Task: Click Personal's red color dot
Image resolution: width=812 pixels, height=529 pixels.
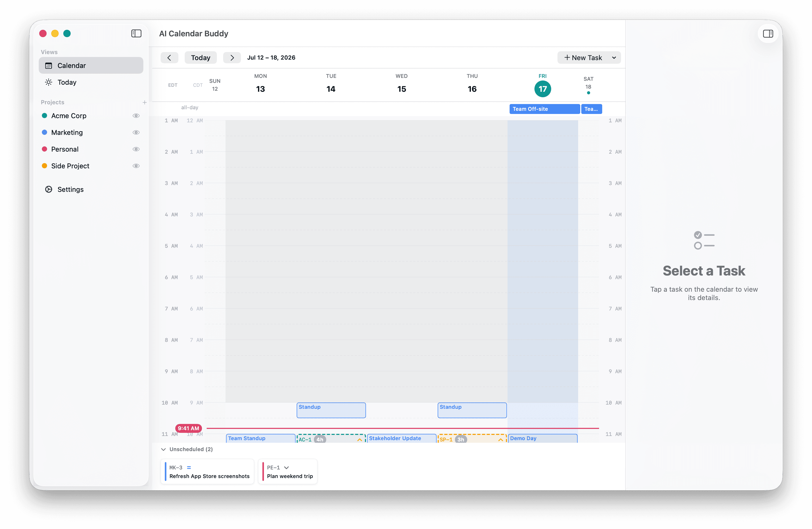Action: (x=44, y=149)
